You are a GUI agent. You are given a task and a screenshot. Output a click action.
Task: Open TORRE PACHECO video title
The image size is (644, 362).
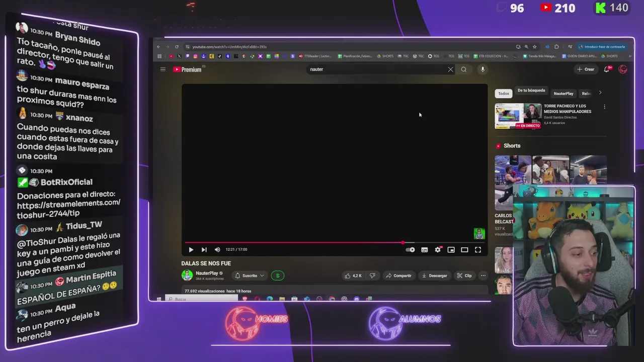pyautogui.click(x=568, y=109)
